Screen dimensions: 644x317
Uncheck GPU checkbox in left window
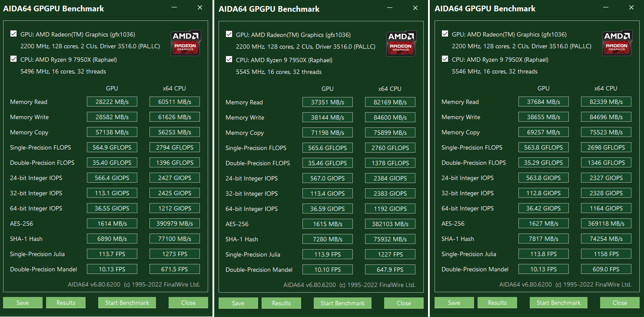coord(13,34)
